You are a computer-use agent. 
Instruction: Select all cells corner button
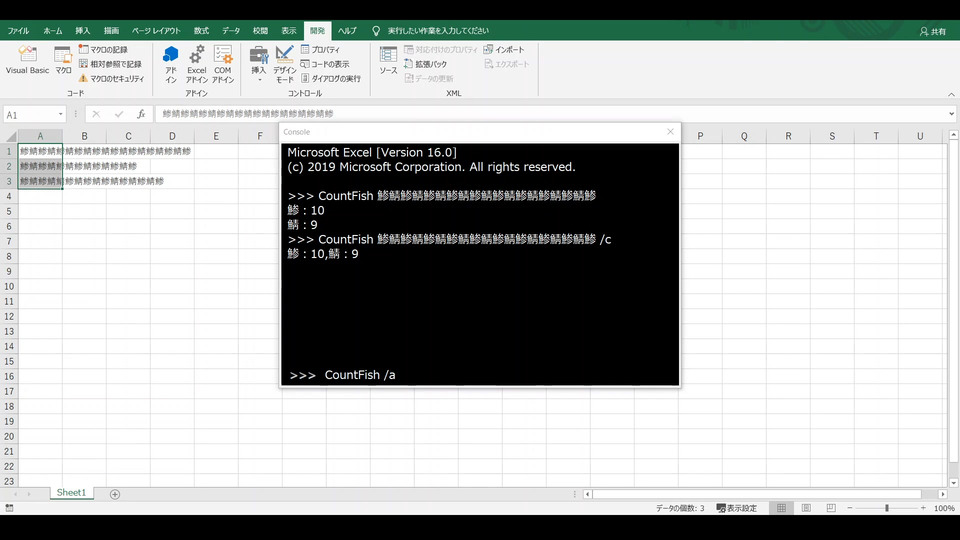point(10,136)
